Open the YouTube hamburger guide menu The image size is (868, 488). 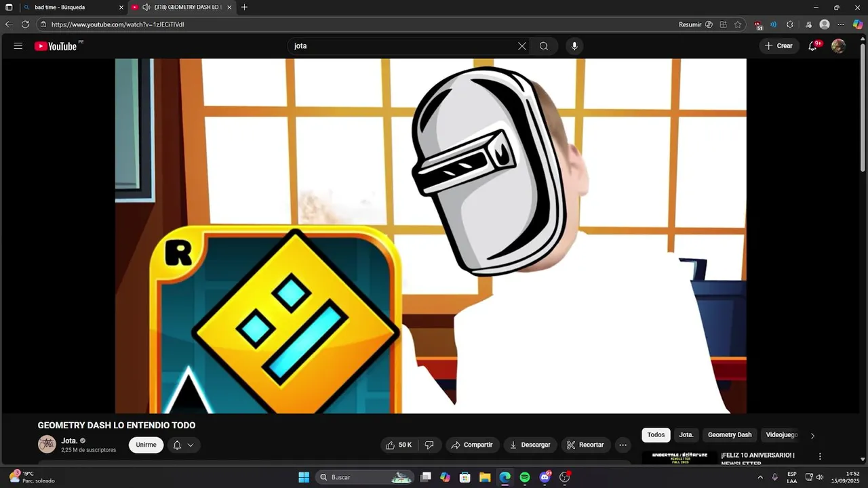pyautogui.click(x=18, y=46)
